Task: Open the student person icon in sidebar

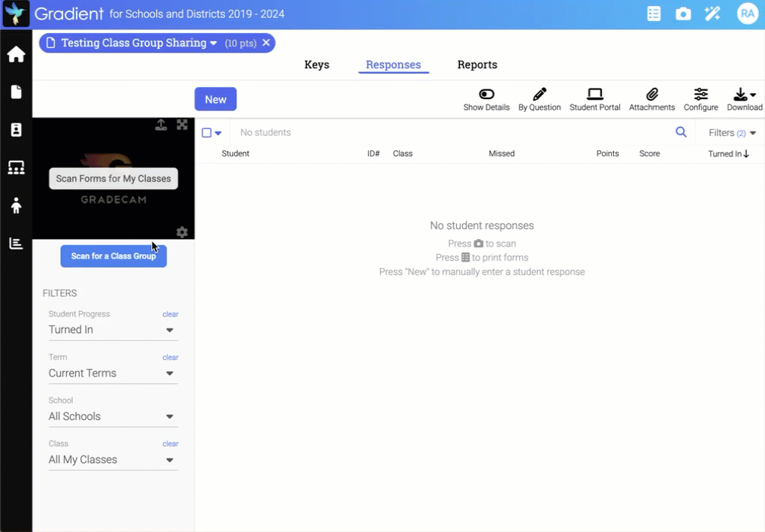Action: pyautogui.click(x=16, y=205)
